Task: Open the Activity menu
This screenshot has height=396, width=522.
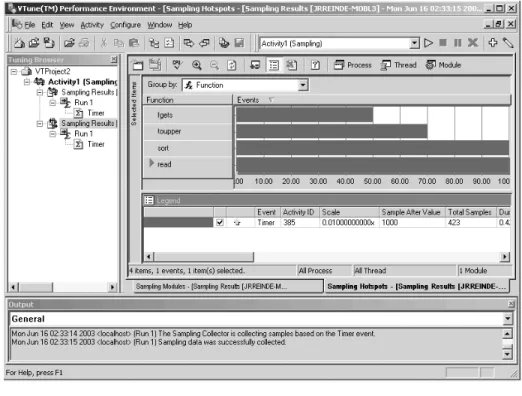Action: [92, 25]
